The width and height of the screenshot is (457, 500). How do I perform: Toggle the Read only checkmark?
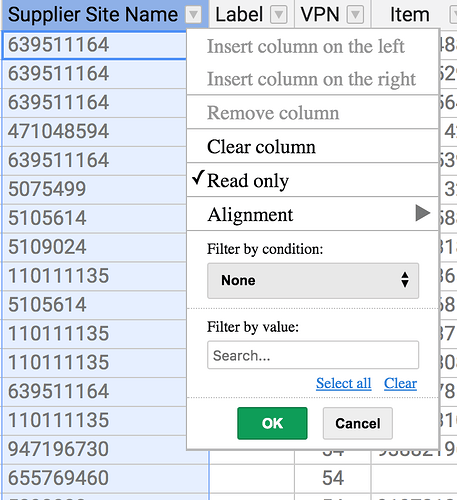click(x=198, y=178)
